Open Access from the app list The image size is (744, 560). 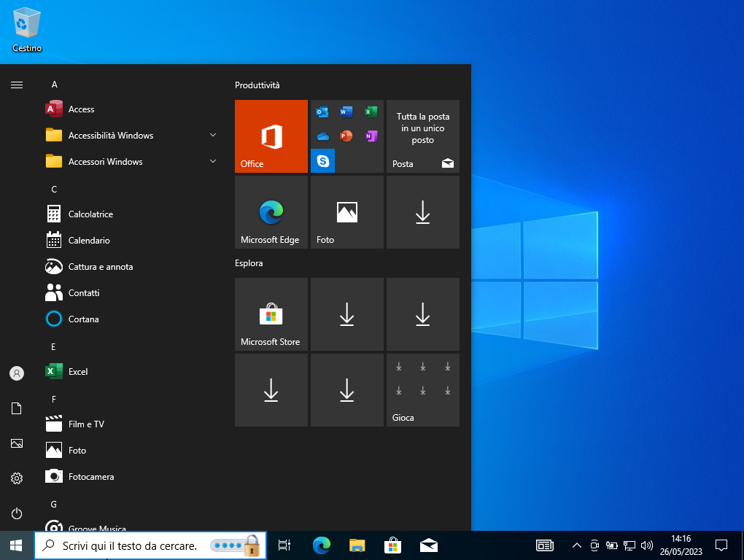[131, 109]
